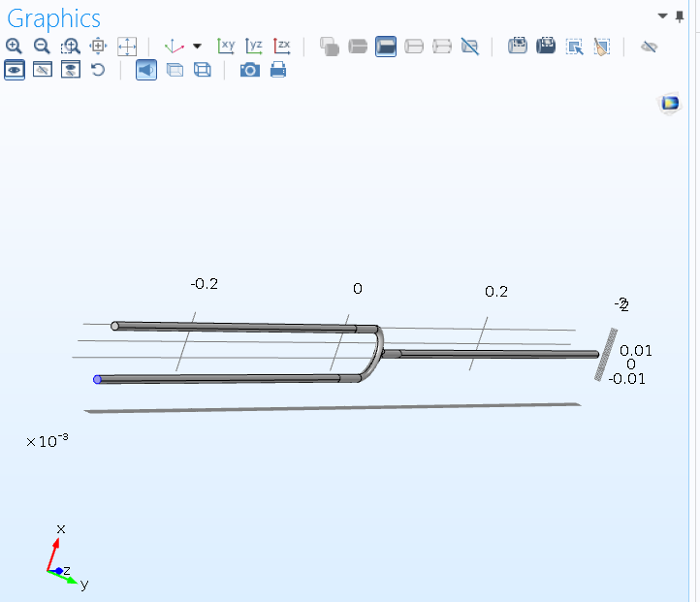The width and height of the screenshot is (700, 602).
Task: Click the blue highlighted tuning fork prong tip
Action: 97,379
